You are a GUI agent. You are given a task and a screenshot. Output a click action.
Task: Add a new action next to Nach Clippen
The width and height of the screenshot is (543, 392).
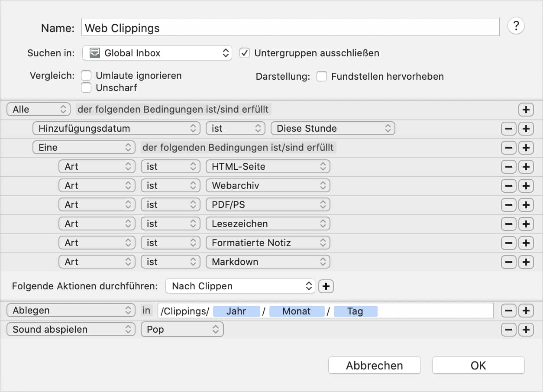[x=326, y=286]
